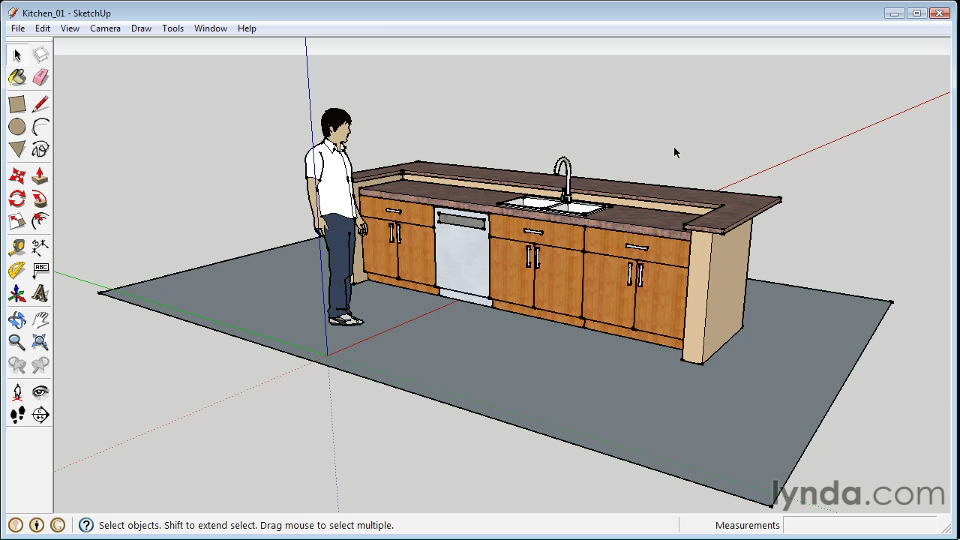Select the Paint Bucket tool

[x=17, y=78]
